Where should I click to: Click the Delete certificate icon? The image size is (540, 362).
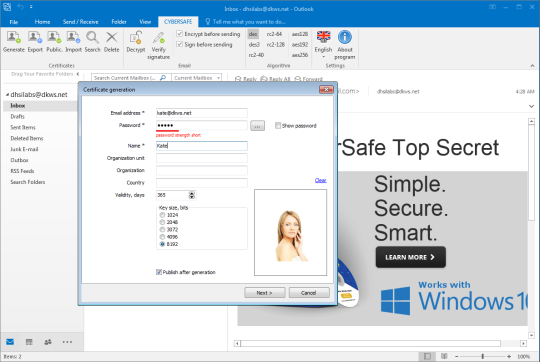tap(112, 41)
